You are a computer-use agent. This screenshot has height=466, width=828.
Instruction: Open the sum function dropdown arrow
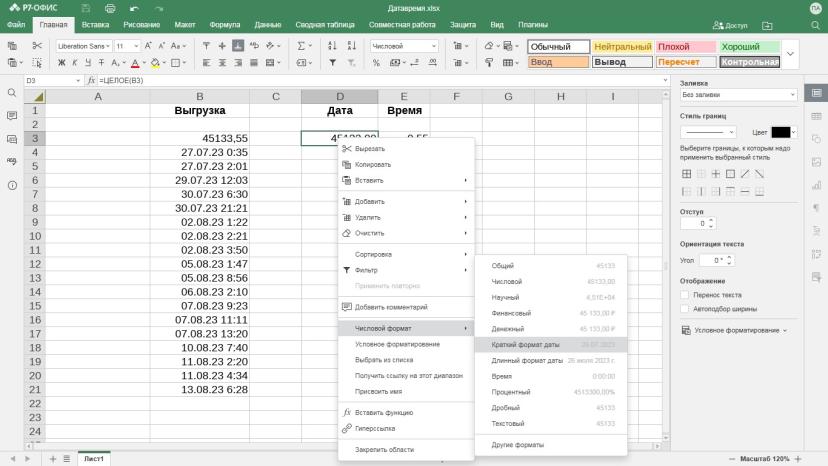pos(310,46)
